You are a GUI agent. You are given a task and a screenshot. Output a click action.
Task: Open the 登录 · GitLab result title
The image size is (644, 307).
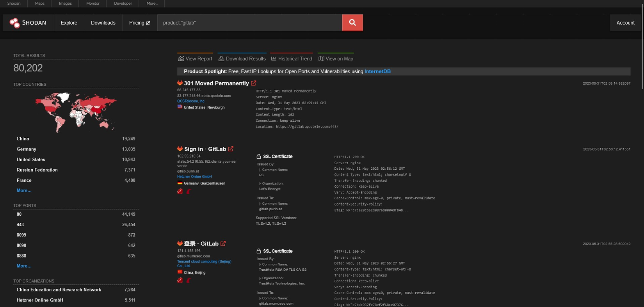(201, 243)
